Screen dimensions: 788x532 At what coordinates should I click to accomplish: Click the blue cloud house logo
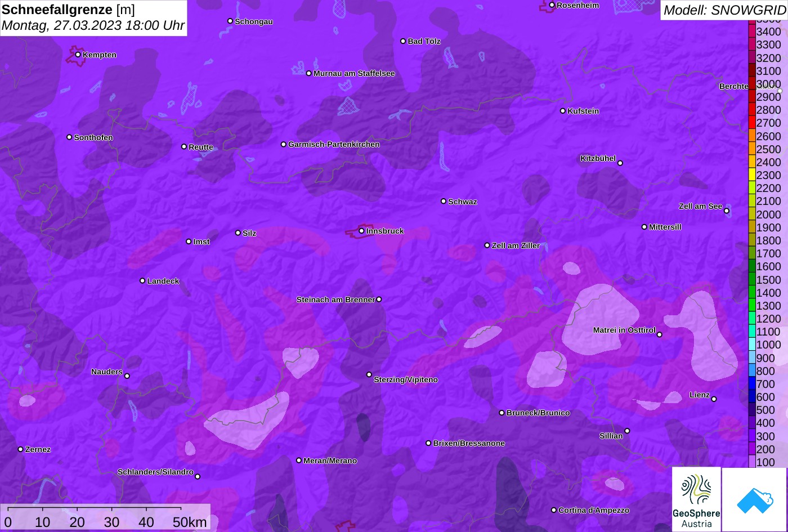[754, 499]
